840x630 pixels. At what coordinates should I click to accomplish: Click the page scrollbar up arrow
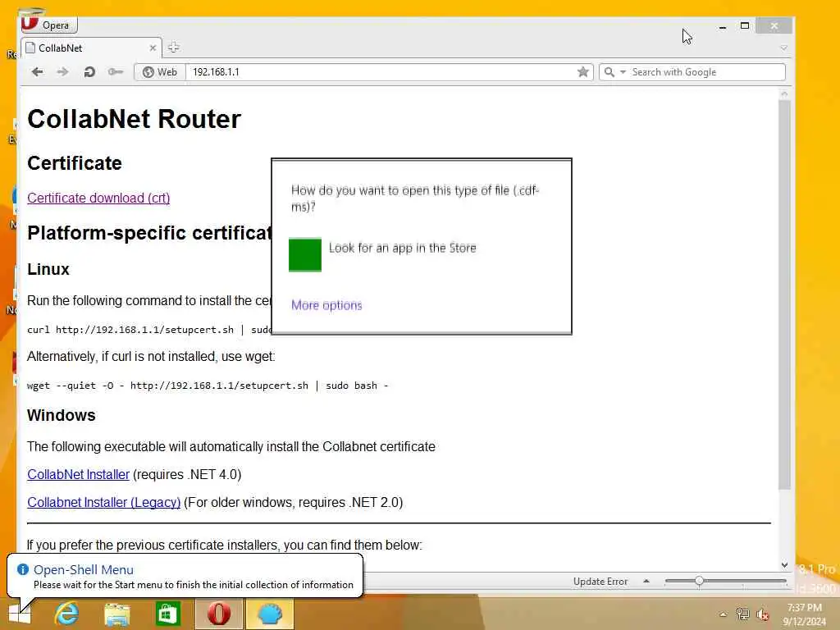coord(784,94)
